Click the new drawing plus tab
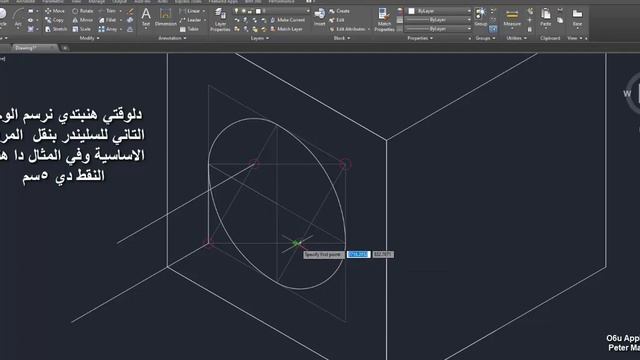 pyautogui.click(x=65, y=48)
